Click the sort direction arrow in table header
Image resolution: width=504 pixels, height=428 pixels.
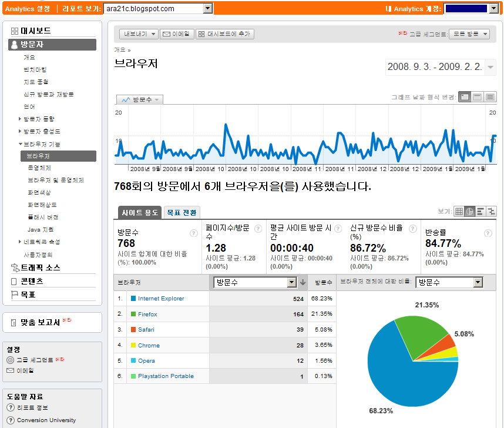pyautogui.click(x=303, y=283)
